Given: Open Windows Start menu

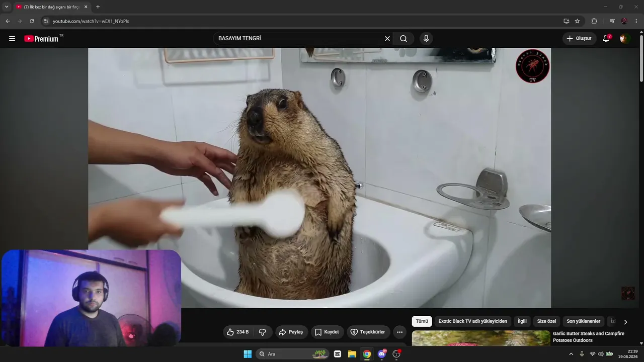Looking at the screenshot, I should click(x=248, y=354).
